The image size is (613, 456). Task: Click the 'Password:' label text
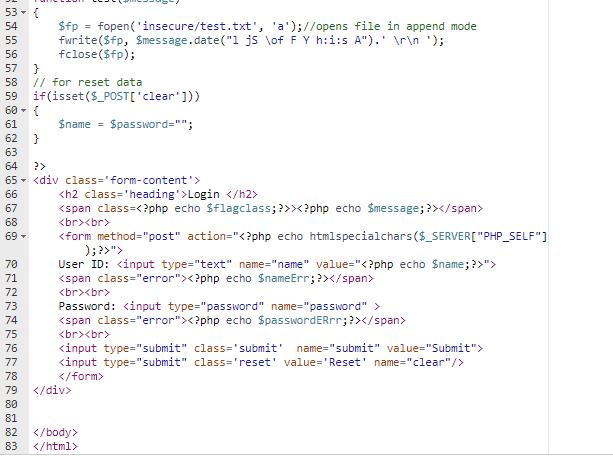tap(87, 306)
